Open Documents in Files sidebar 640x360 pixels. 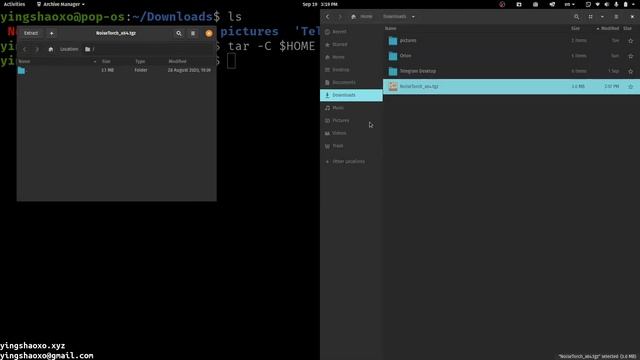pyautogui.click(x=351, y=82)
